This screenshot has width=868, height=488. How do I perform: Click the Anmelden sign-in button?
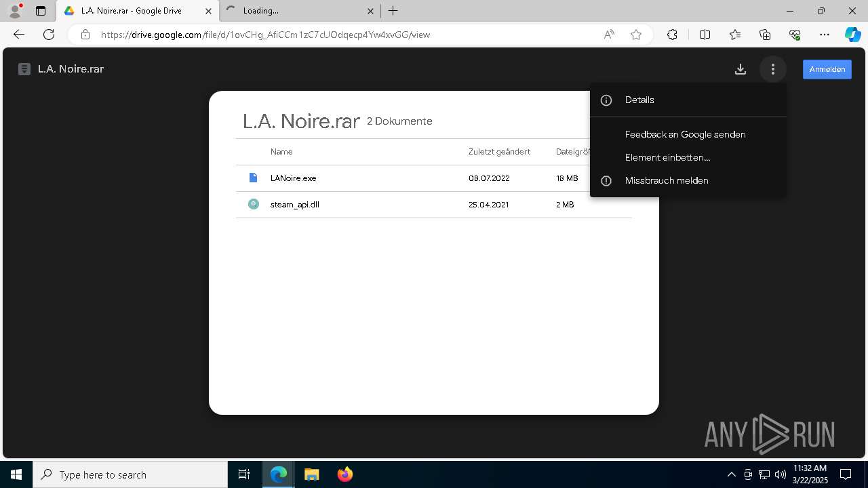[x=827, y=69]
